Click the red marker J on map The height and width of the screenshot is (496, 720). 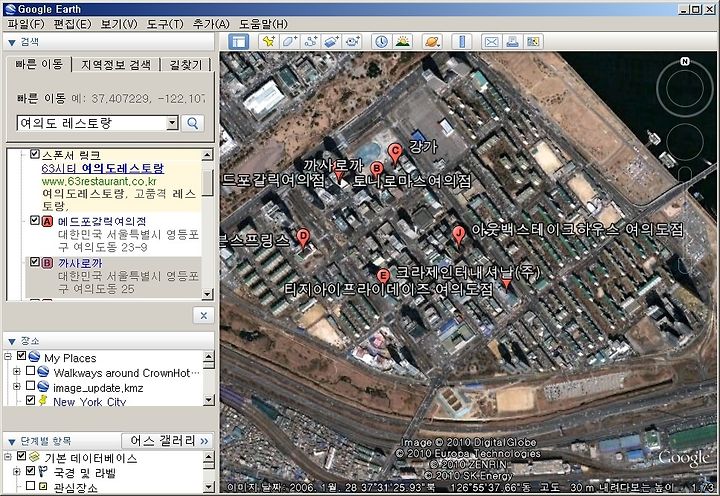point(458,235)
